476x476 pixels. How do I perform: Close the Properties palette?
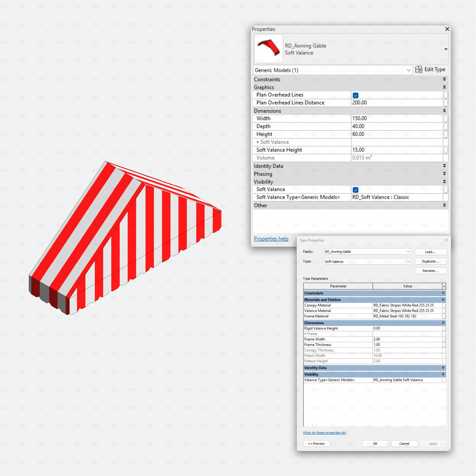pyautogui.click(x=447, y=29)
